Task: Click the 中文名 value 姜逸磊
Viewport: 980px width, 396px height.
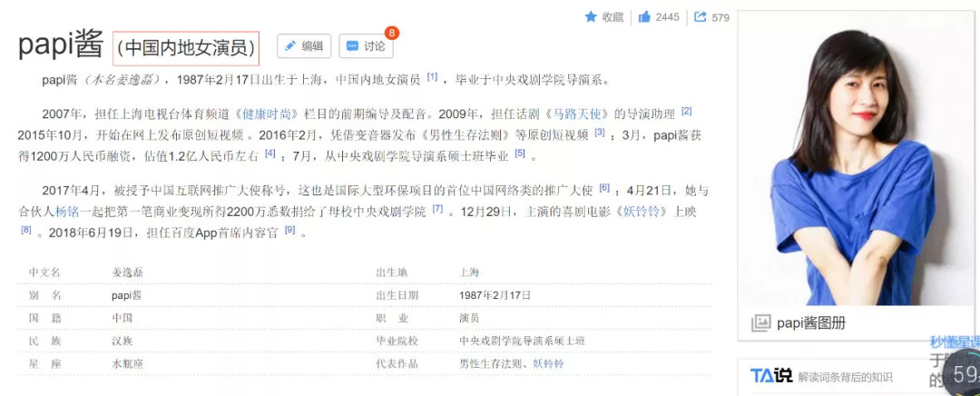Action: [x=128, y=272]
